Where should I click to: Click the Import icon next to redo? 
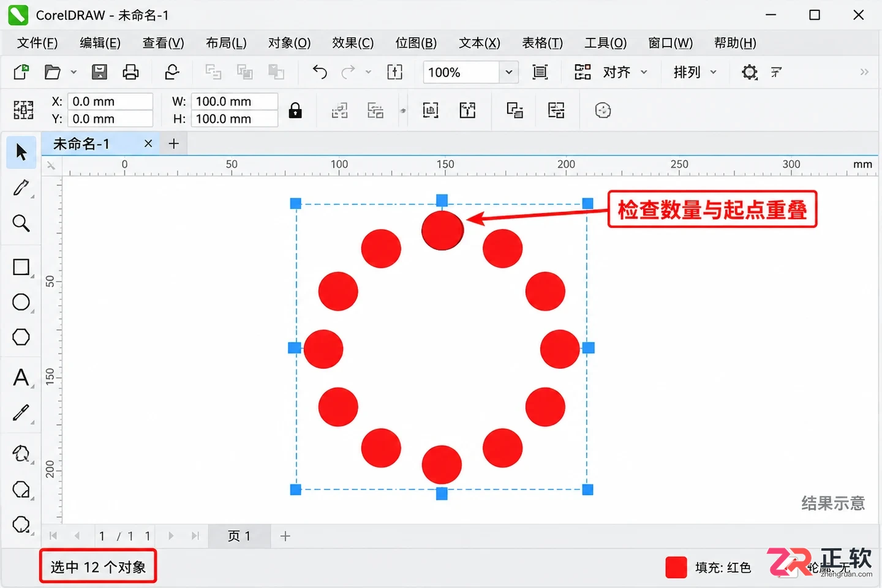(395, 72)
